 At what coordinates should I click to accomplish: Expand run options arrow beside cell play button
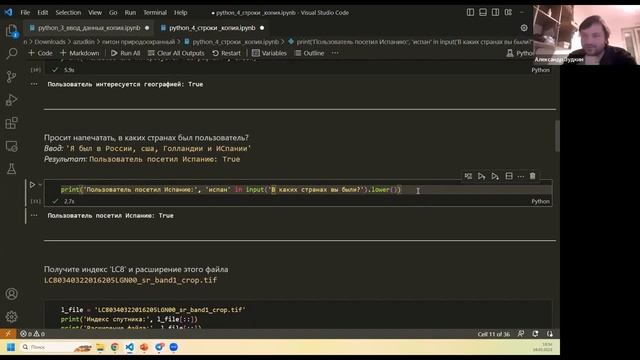point(40,185)
